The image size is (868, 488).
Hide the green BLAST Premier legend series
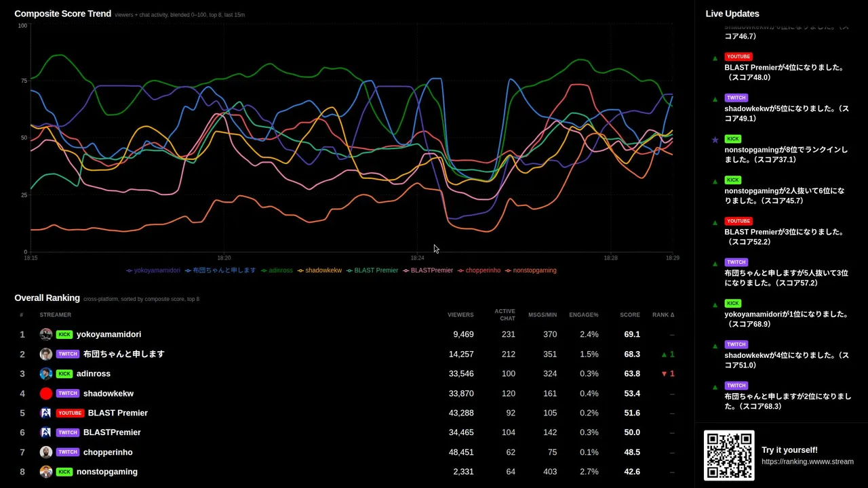pyautogui.click(x=372, y=270)
